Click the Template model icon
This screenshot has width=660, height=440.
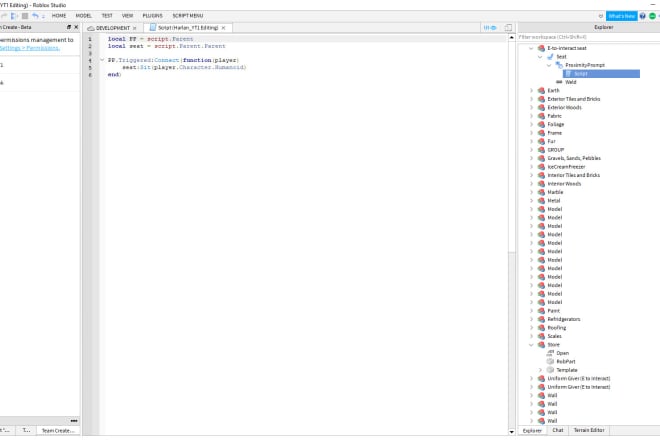point(550,370)
